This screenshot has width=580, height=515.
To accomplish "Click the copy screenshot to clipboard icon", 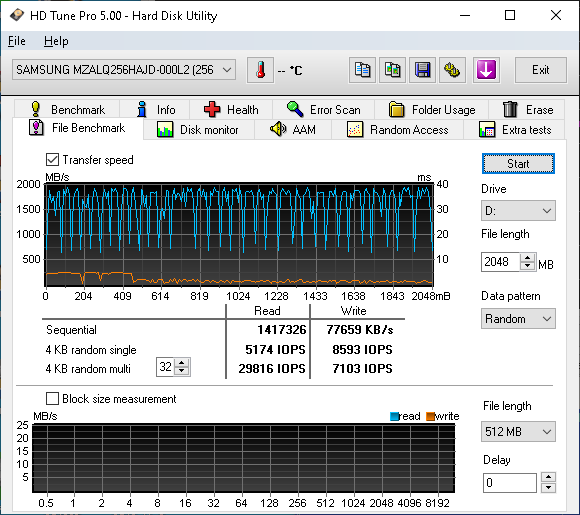I will (x=392, y=70).
